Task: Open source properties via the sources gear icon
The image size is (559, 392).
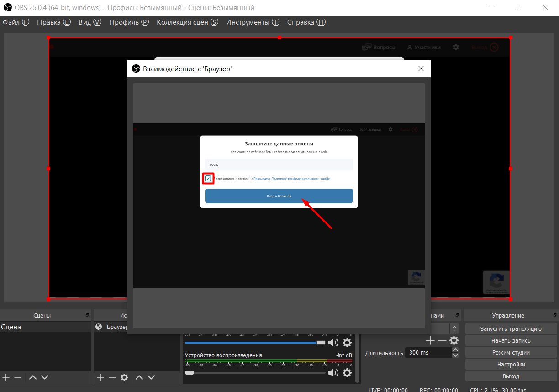Action: [124, 377]
